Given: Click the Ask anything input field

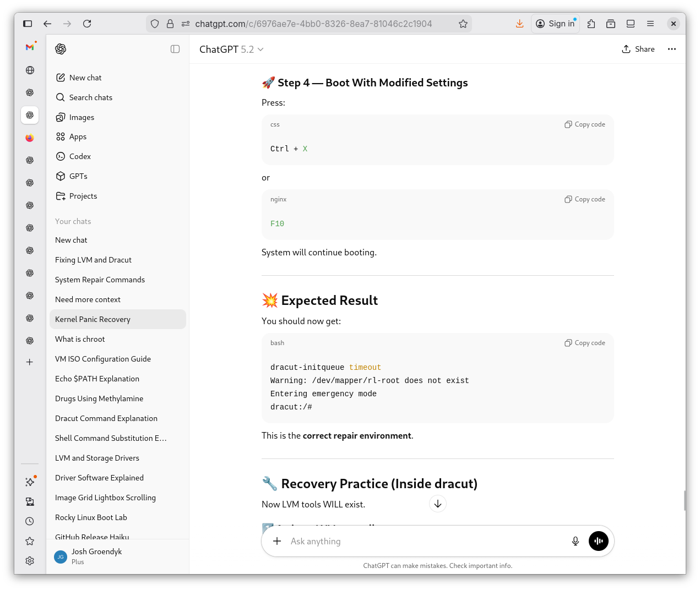Looking at the screenshot, I should 424,541.
